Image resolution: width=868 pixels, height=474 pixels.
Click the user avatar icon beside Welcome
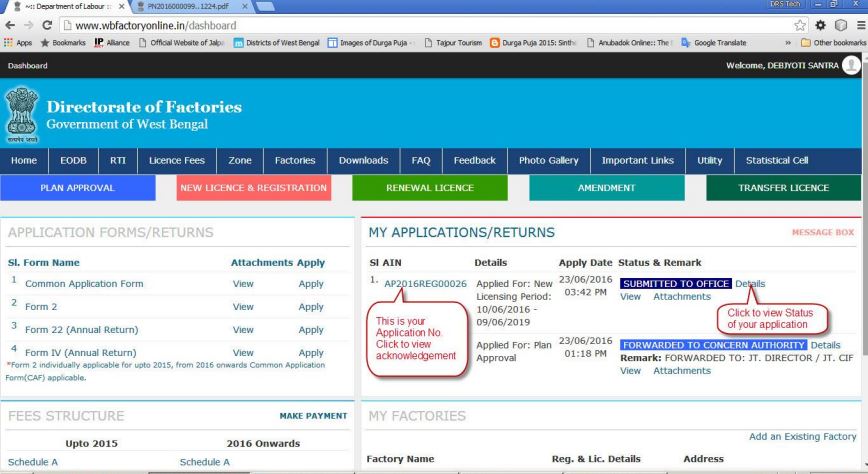(x=851, y=65)
